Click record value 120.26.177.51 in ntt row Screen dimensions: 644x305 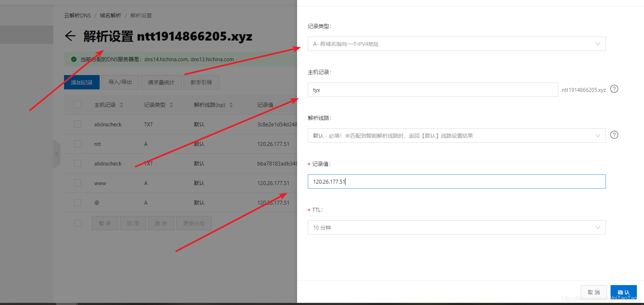click(273, 144)
